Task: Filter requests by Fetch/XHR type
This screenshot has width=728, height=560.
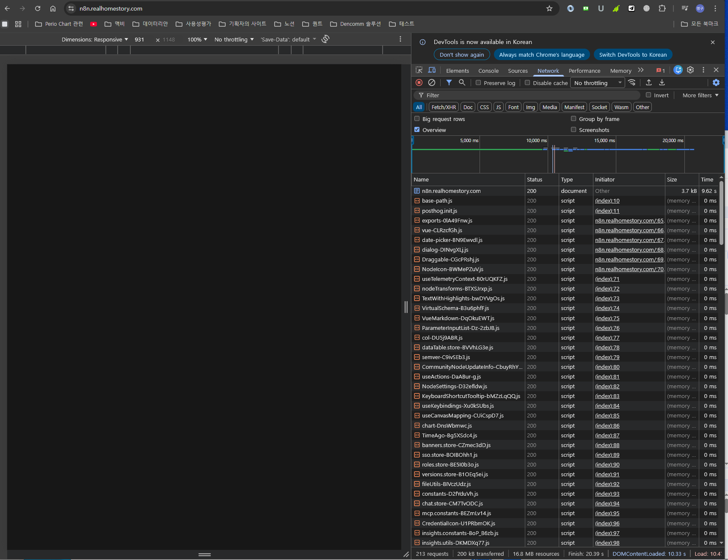Action: pyautogui.click(x=444, y=107)
